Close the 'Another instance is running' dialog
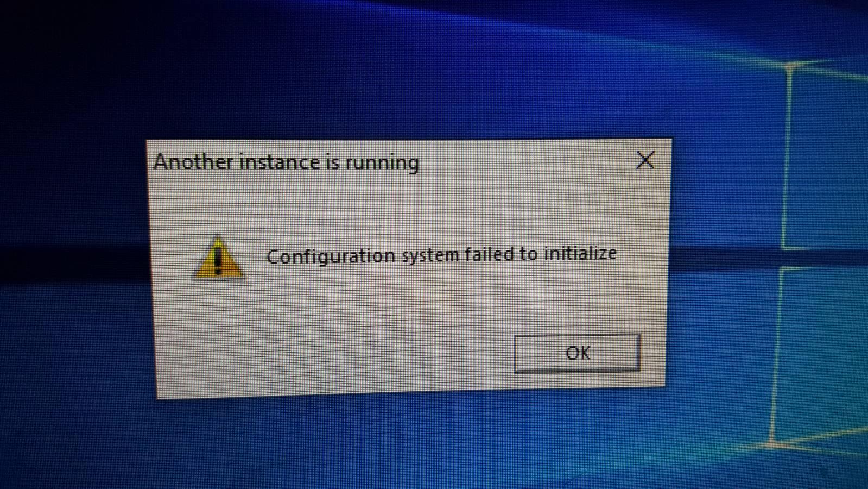The width and height of the screenshot is (868, 489). 645,160
